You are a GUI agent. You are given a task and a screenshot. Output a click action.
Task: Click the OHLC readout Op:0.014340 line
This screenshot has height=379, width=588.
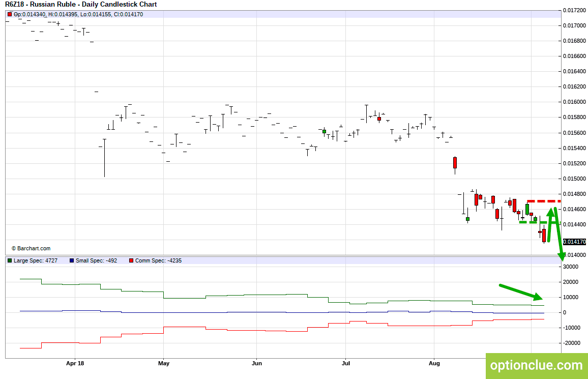point(78,15)
